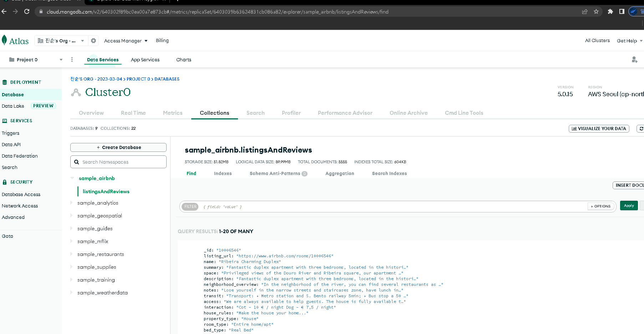Viewport: 644px width, 334px height.
Task: Open browser extensions puzzle icon
Action: pos(610,11)
